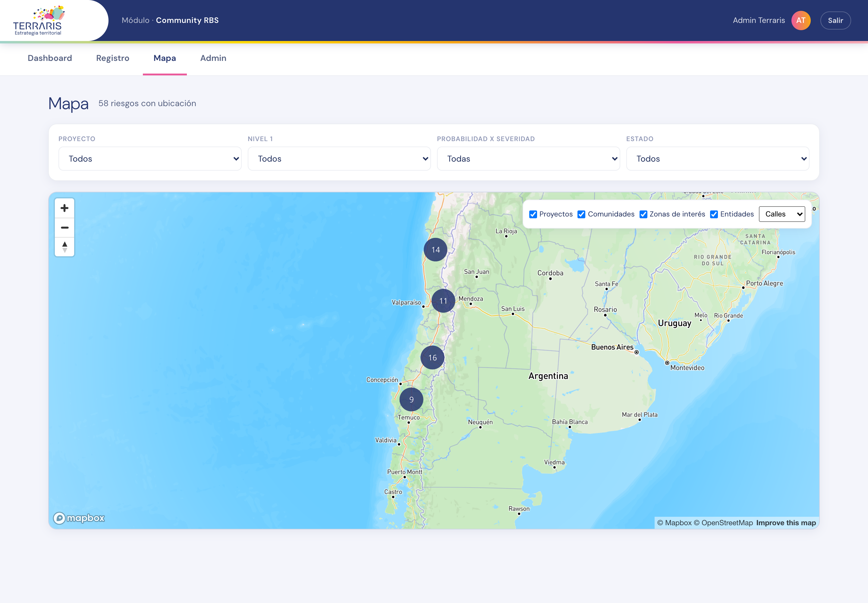868x603 pixels.
Task: Click the Puerto Montt map label
Action: click(404, 472)
